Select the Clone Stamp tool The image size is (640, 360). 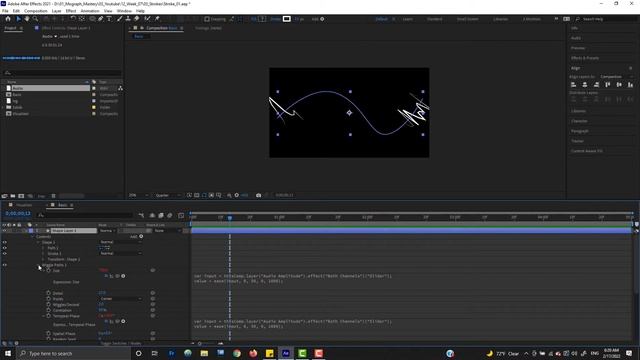click(x=128, y=19)
